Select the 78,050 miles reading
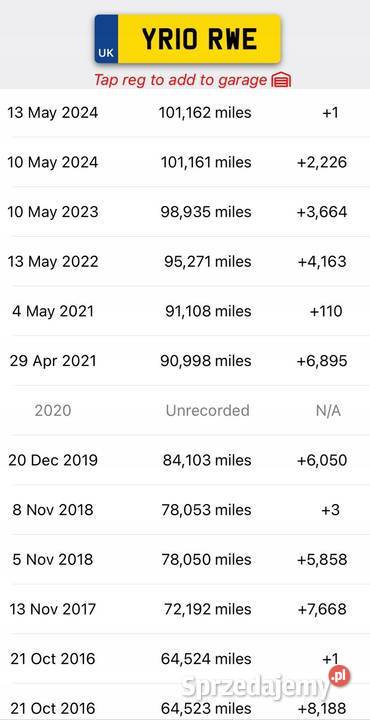This screenshot has width=370, height=720. pyautogui.click(x=206, y=559)
